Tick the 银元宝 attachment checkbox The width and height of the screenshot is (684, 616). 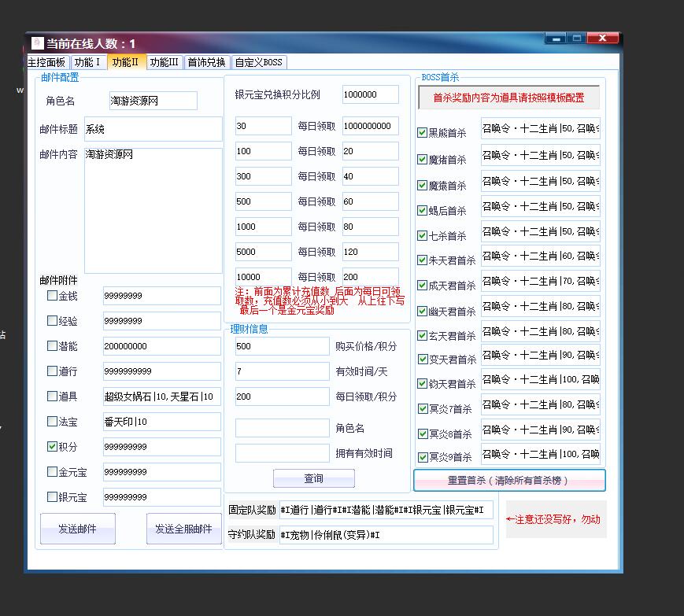pos(53,497)
